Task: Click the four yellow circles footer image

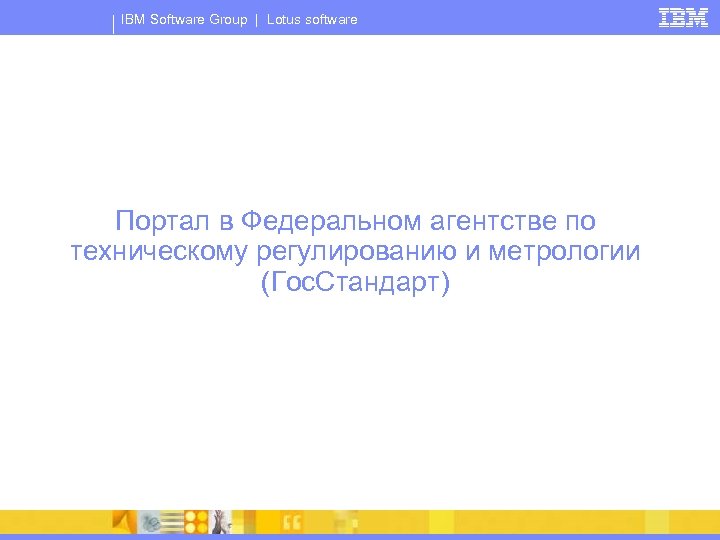Action: [196, 522]
